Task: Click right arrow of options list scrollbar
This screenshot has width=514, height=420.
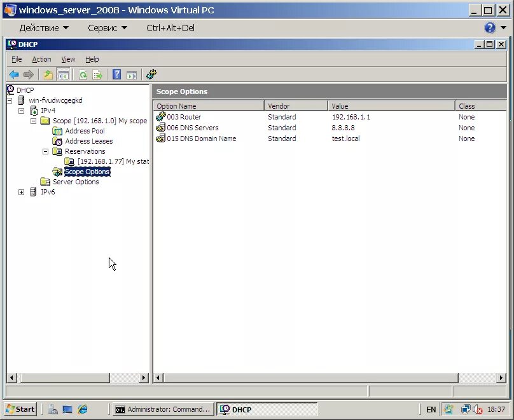Action: 501,378
